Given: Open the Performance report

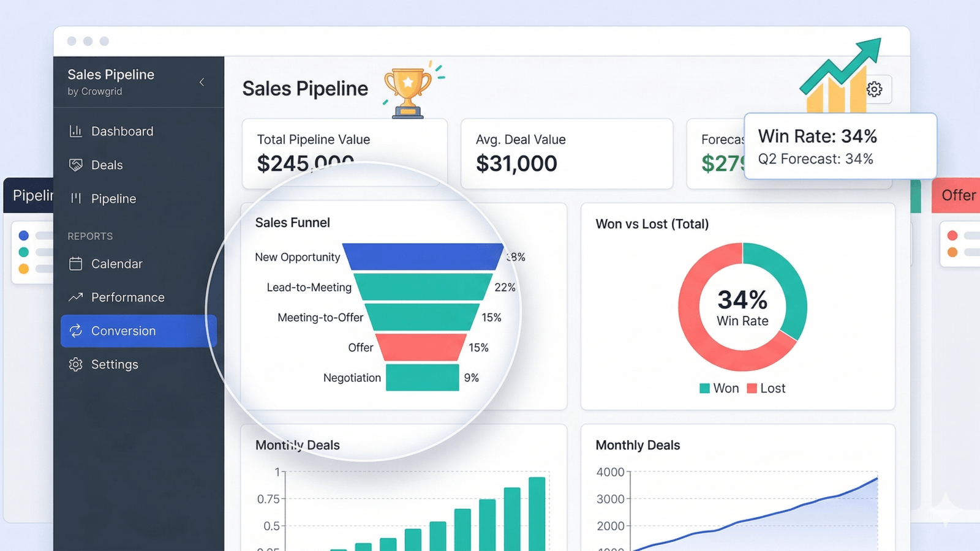Looking at the screenshot, I should point(138,298).
